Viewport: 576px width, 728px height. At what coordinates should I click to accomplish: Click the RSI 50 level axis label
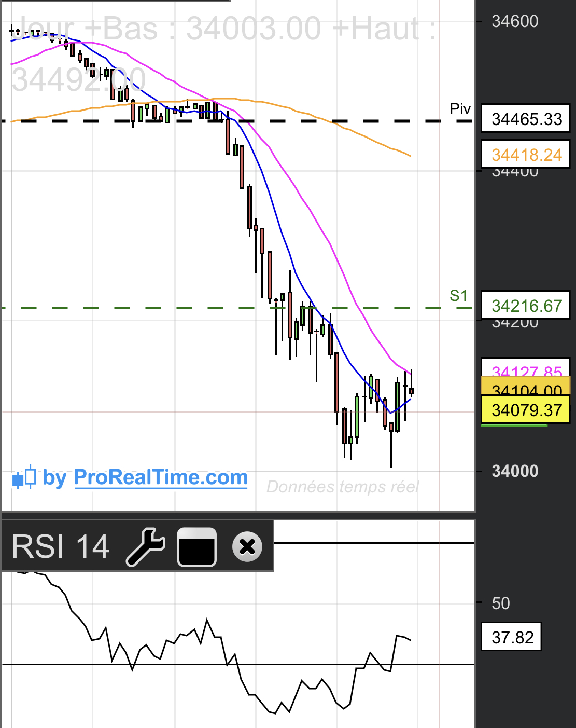pos(501,603)
